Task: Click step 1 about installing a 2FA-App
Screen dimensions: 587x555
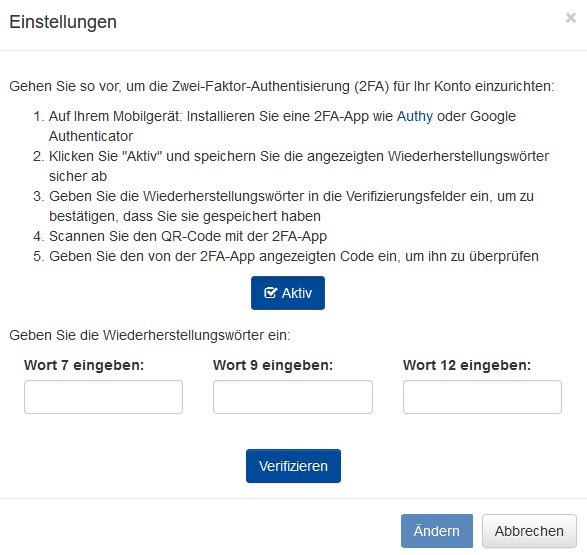Action: click(274, 126)
